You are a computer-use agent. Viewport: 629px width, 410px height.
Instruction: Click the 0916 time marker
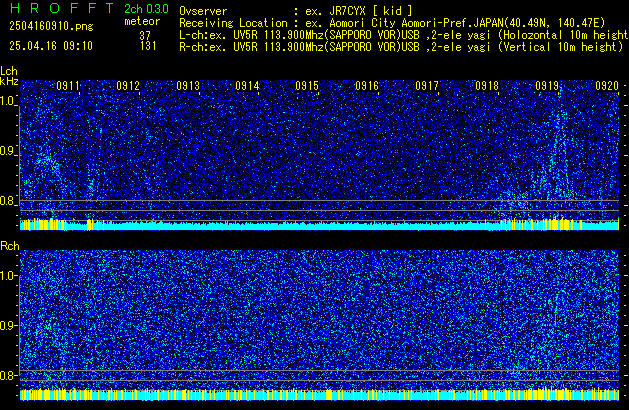point(367,86)
